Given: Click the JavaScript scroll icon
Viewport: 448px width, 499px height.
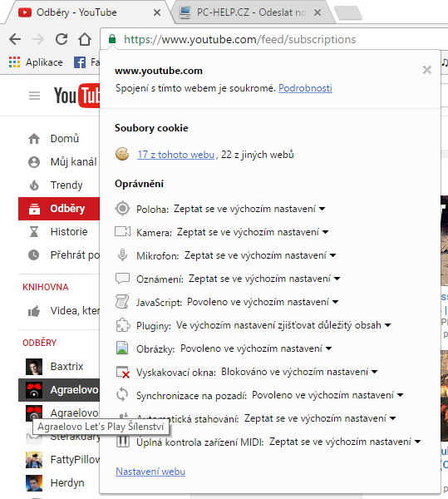Looking at the screenshot, I should point(122,301).
